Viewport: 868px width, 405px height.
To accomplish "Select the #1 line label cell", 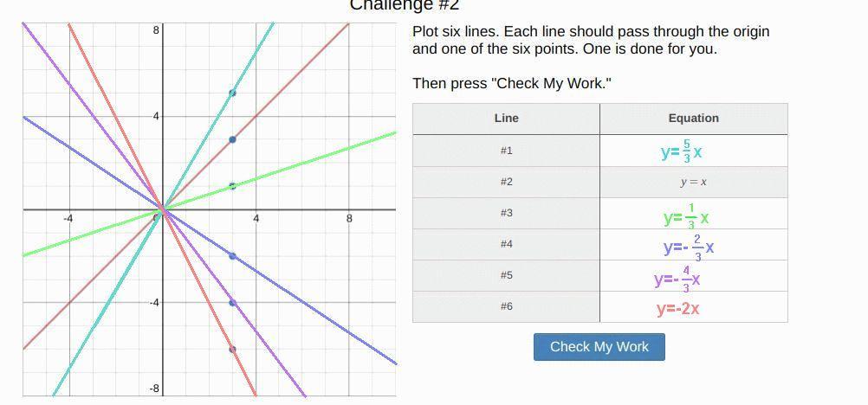I will [x=506, y=151].
